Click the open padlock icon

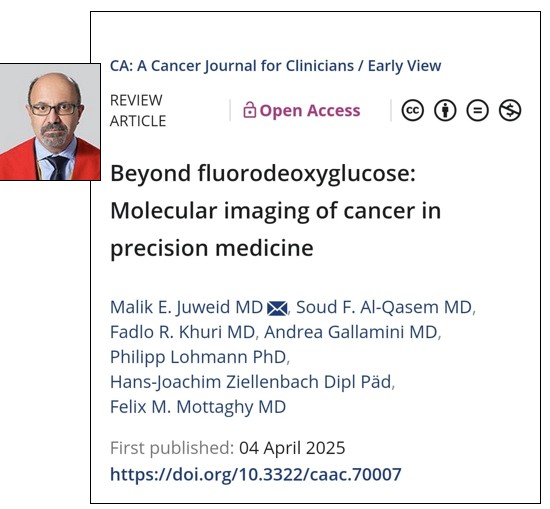pos(249,110)
